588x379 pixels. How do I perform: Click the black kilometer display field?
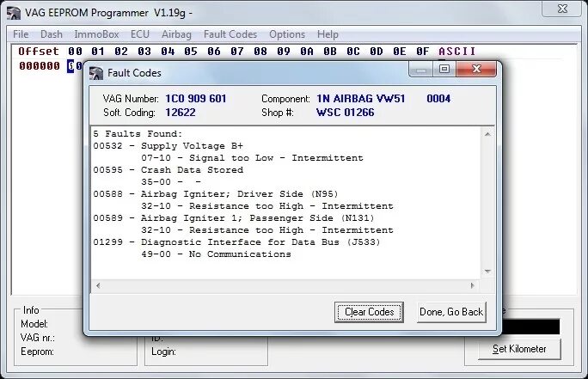pyautogui.click(x=530, y=327)
